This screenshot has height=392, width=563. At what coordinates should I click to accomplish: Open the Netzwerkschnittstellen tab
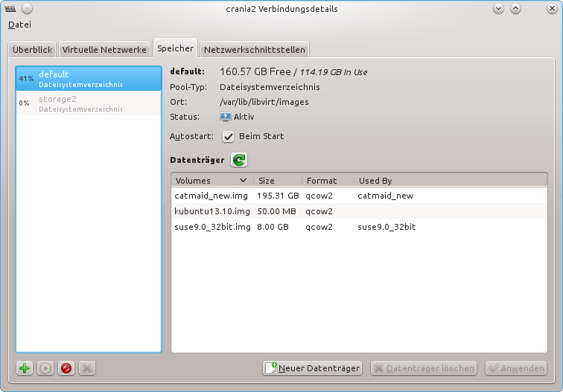(x=254, y=50)
